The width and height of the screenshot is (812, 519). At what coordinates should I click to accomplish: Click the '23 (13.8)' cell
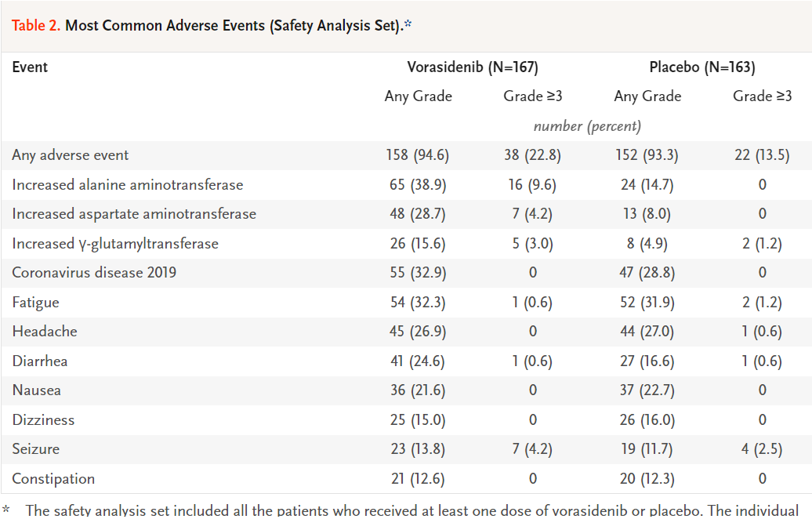(418, 449)
